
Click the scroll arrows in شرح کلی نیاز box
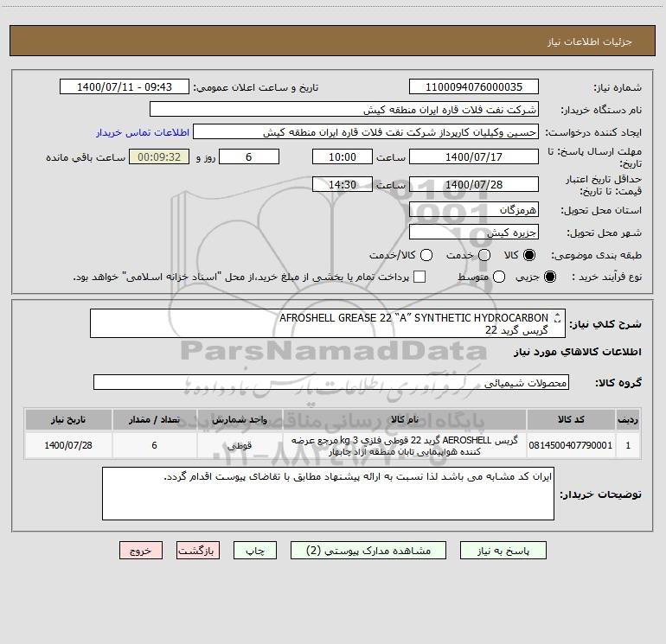(x=557, y=318)
